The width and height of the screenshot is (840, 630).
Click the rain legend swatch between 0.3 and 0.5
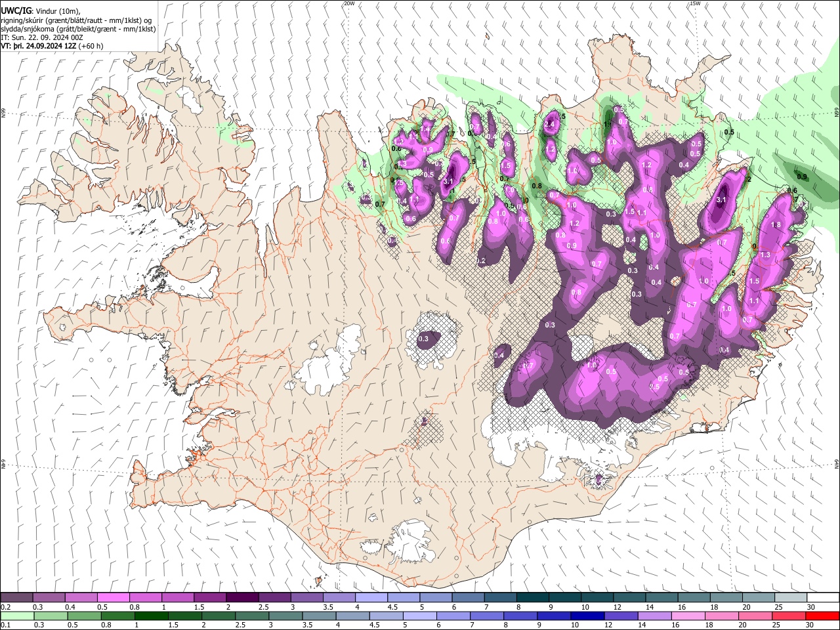pyautogui.click(x=51, y=616)
